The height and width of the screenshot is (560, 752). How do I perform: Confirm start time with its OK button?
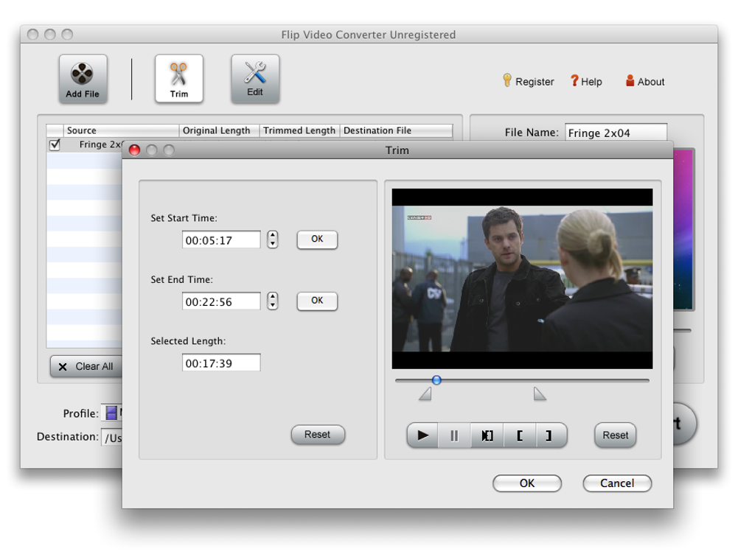317,239
